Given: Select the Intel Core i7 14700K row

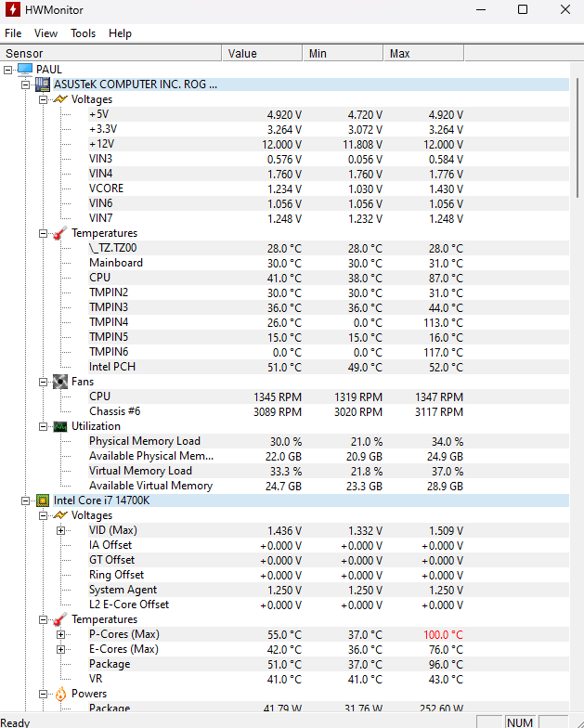Looking at the screenshot, I should coord(311,500).
